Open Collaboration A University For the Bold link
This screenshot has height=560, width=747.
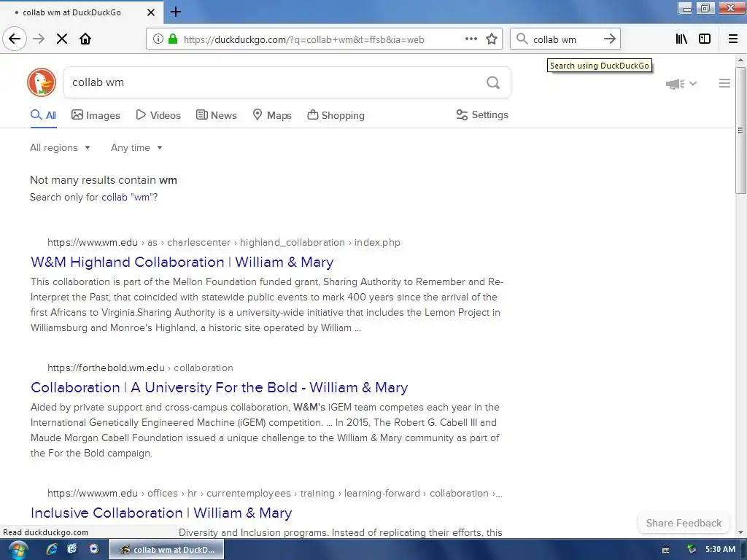click(x=219, y=387)
